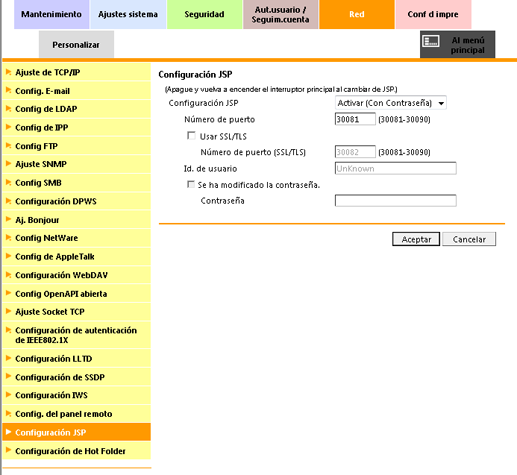Expand the Configuración JSP dropdown
Screen dimensions: 517x475
click(390, 103)
